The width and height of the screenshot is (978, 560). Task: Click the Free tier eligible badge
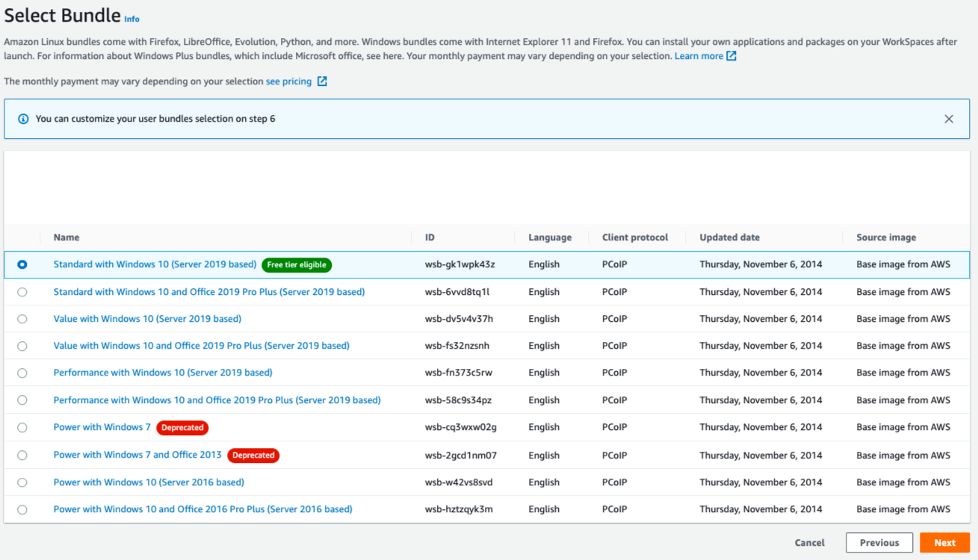[x=297, y=265]
